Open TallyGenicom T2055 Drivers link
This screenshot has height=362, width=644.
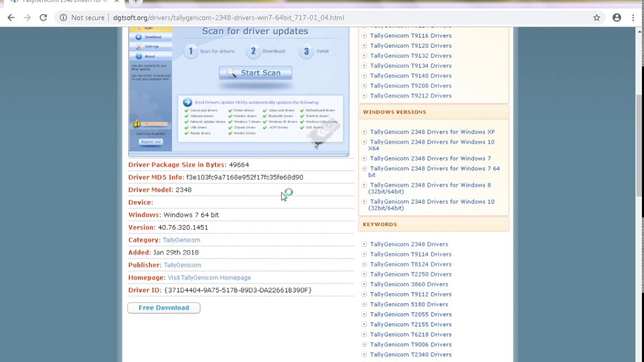click(x=411, y=315)
